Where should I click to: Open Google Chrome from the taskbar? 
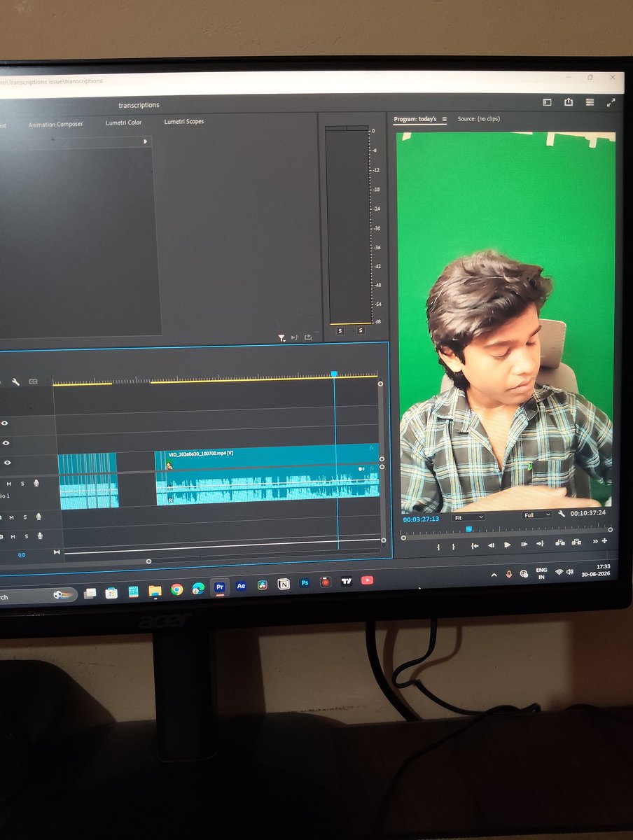tap(176, 590)
